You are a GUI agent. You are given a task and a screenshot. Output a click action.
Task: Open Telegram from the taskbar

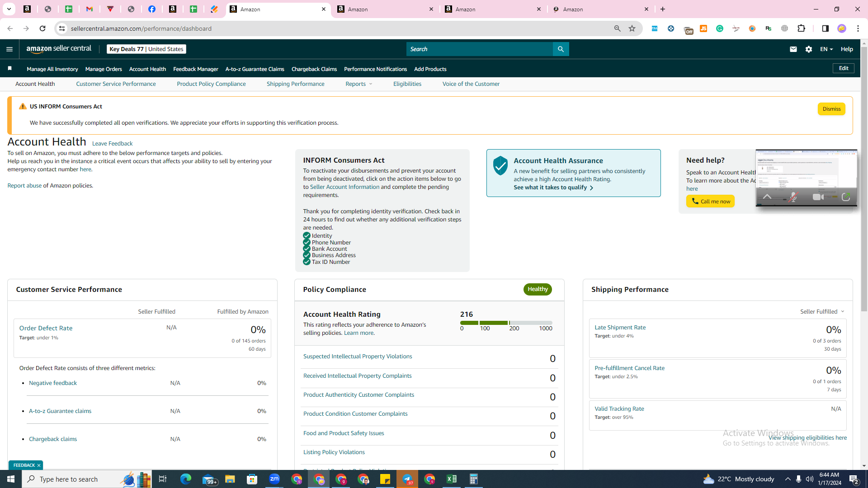[x=407, y=479]
